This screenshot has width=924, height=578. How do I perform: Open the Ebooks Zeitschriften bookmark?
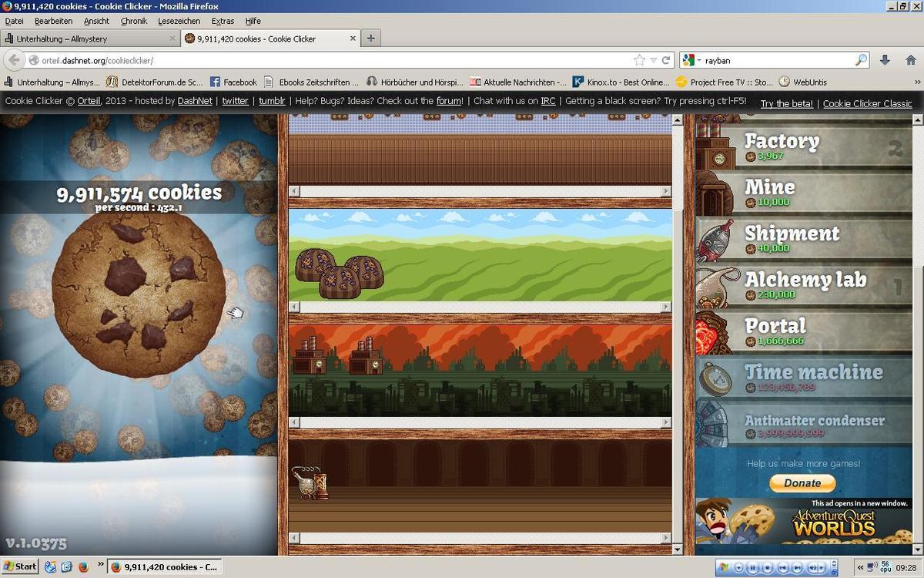pyautogui.click(x=311, y=82)
